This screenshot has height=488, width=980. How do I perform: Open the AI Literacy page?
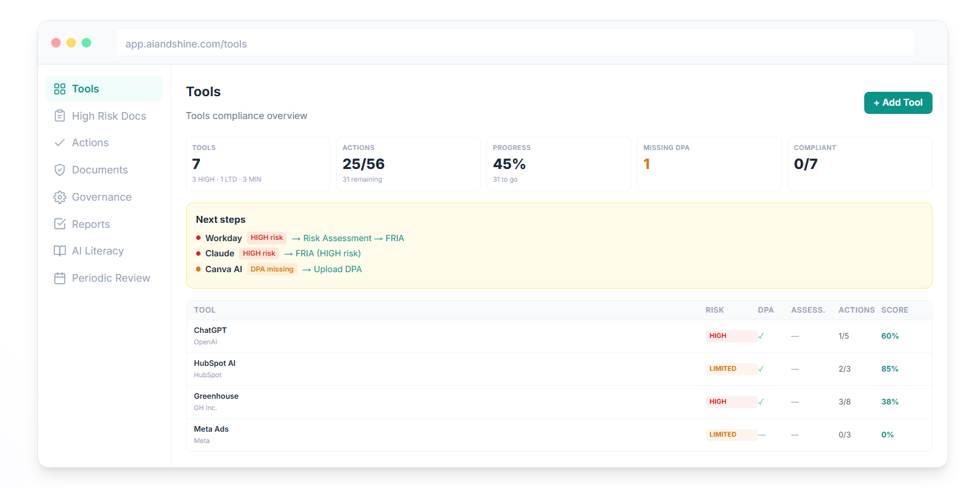[x=104, y=251]
